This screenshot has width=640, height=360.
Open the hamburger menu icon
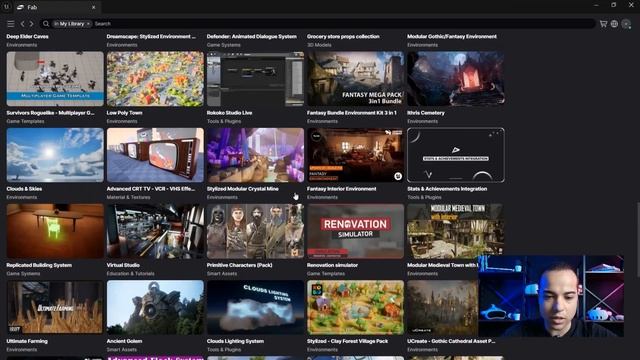[x=11, y=24]
